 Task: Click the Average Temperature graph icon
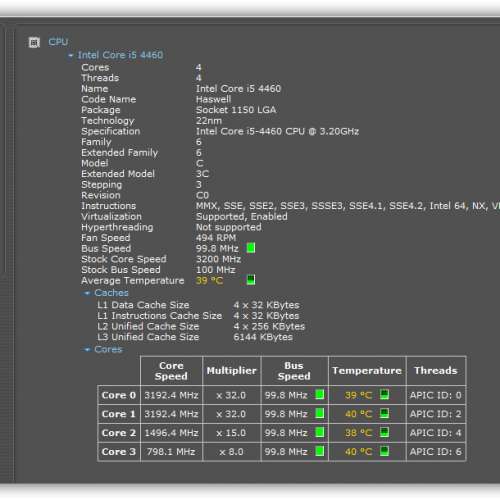251,280
